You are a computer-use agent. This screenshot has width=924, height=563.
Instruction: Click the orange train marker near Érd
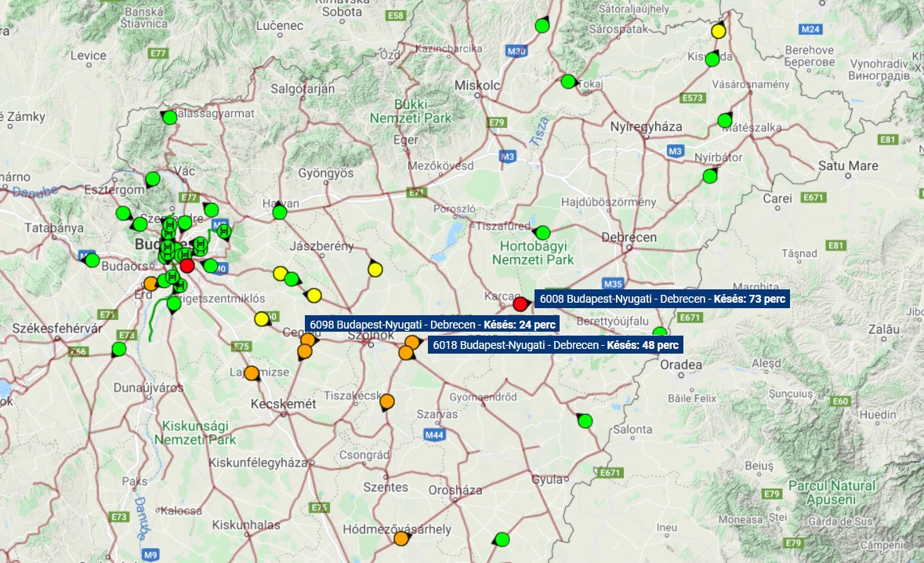click(x=150, y=283)
